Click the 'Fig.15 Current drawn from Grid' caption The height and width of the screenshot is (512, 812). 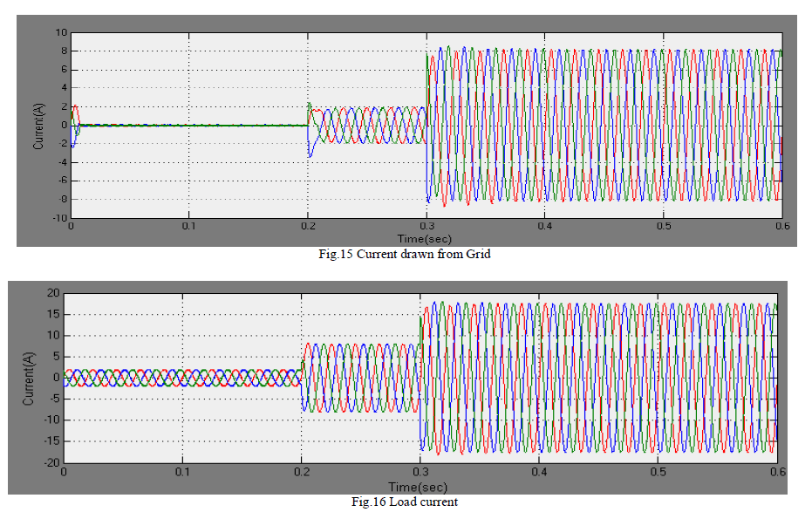click(406, 255)
